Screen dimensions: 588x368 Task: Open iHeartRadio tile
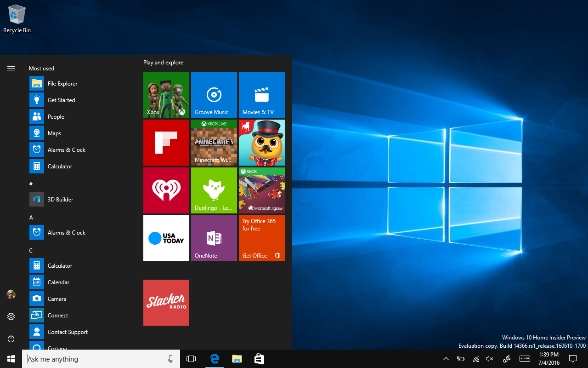point(166,190)
